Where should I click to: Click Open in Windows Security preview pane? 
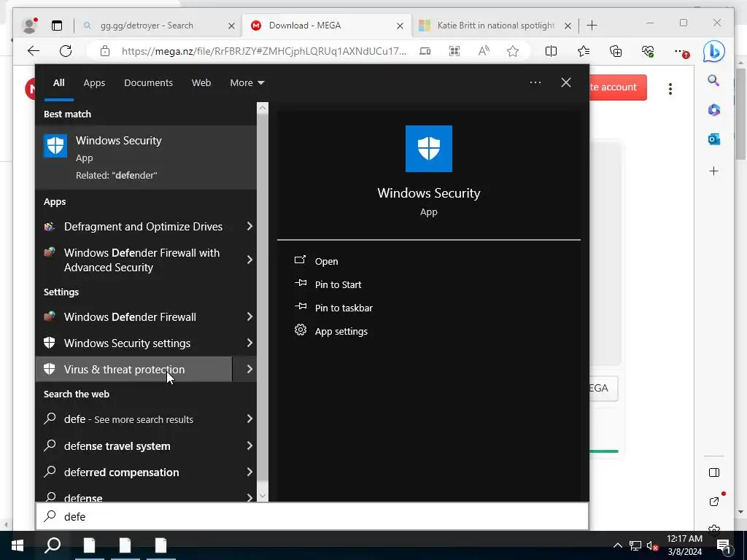[x=326, y=262]
